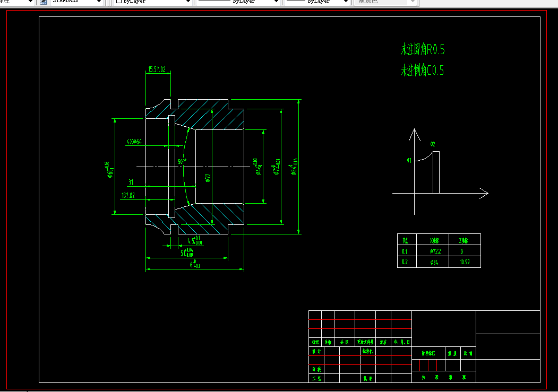Click the 更改文件号 title block cell
The height and width of the screenshot is (392, 558).
(x=365, y=342)
